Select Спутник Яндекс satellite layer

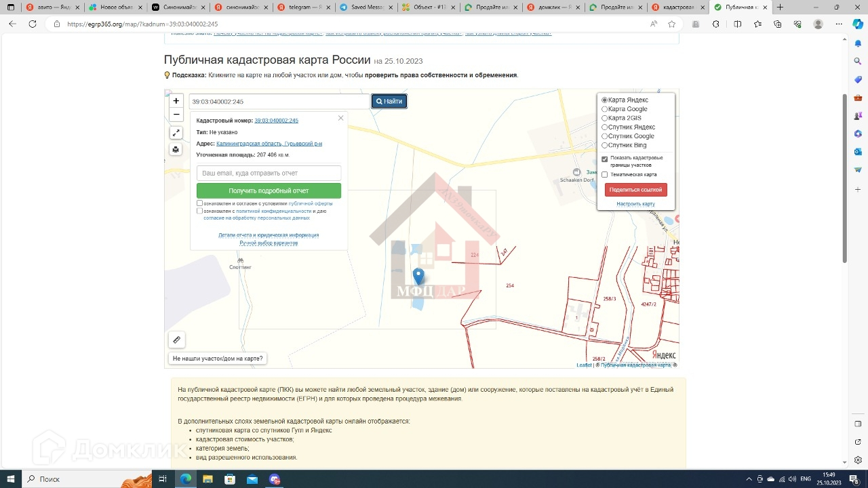click(605, 127)
